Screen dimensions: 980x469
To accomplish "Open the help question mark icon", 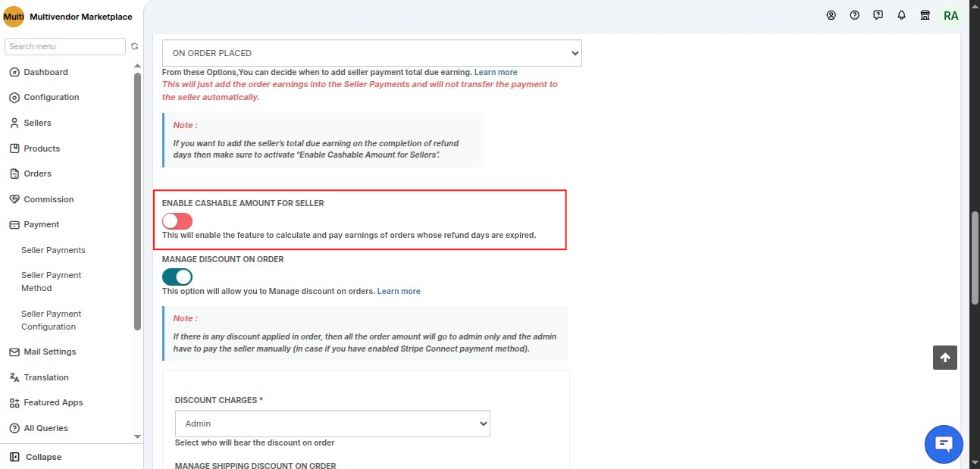I will (x=855, y=15).
